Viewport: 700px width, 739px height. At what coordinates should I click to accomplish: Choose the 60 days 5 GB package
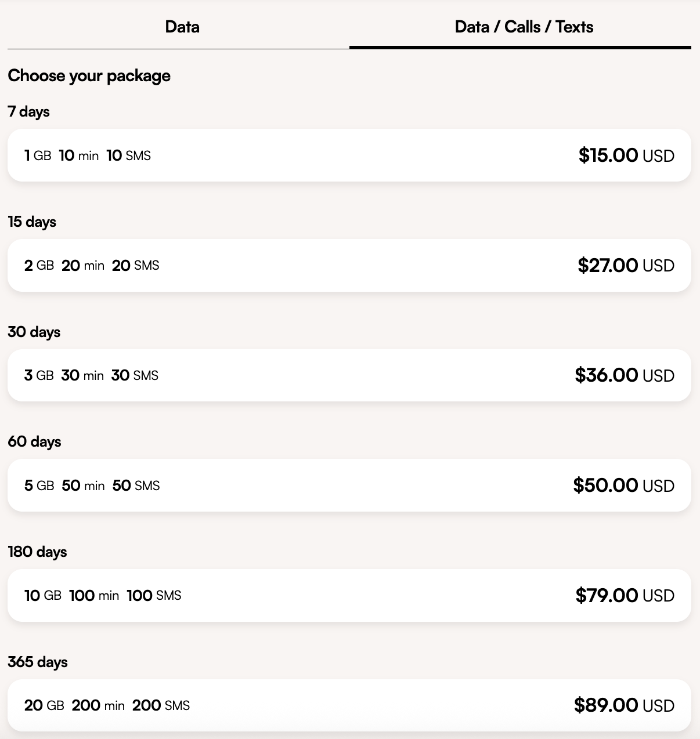(348, 485)
